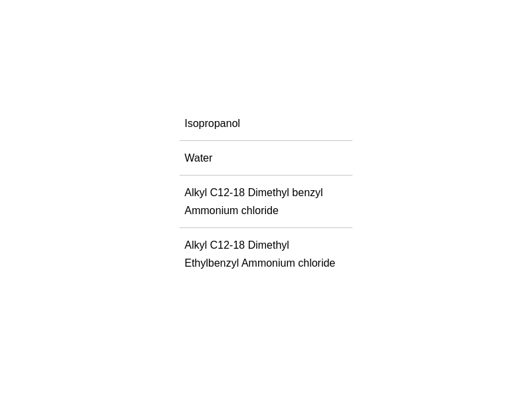
Task: Click divider line beneath Water
Action: pos(266,176)
